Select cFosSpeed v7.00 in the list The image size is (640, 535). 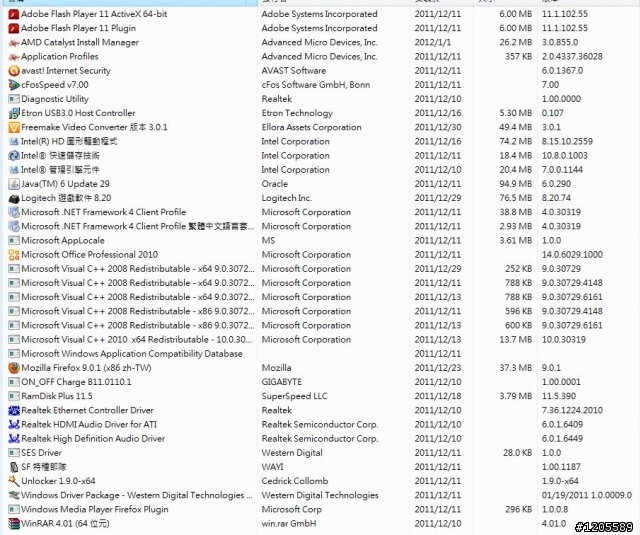point(55,85)
